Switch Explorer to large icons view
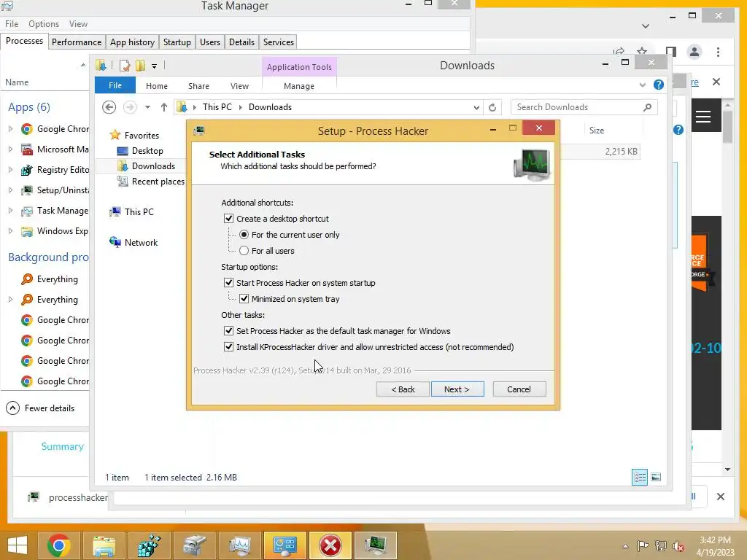747x560 pixels. point(656,477)
